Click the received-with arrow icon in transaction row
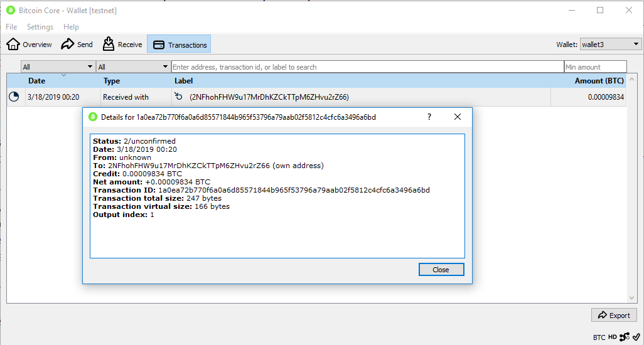Viewport: 644px width, 345px height. click(x=178, y=97)
